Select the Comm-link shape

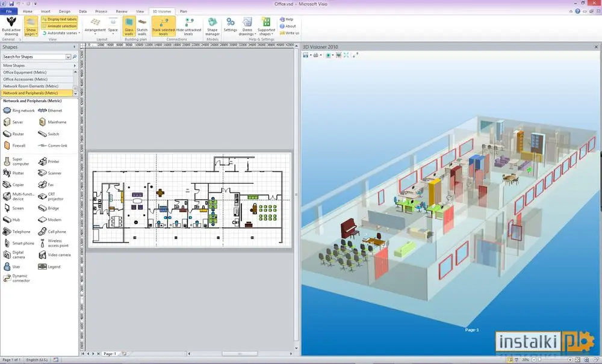coord(52,146)
